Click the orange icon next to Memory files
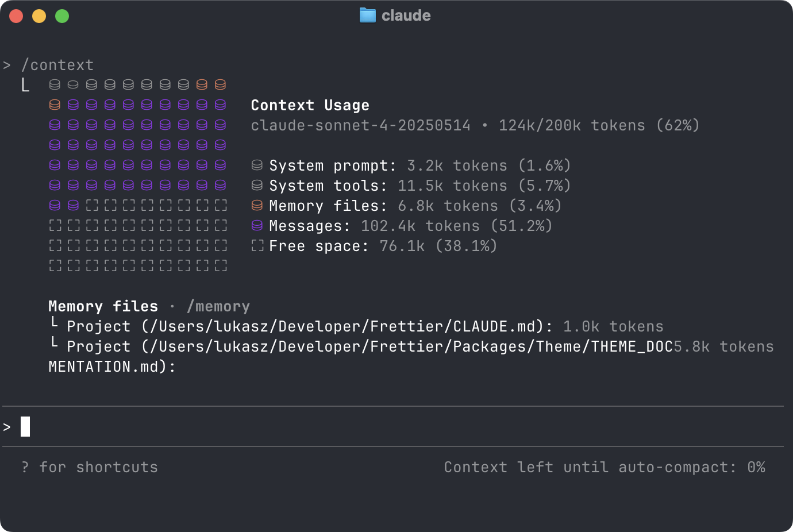The width and height of the screenshot is (793, 532). pos(257,206)
